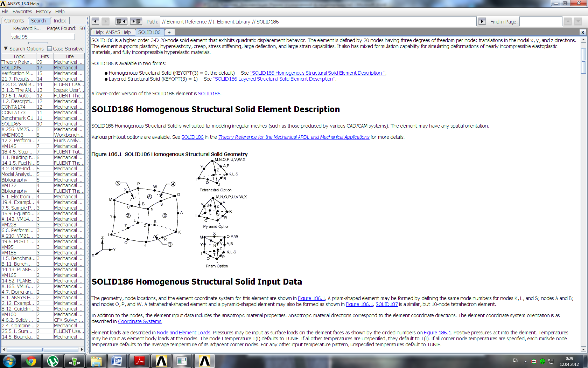
Task: Go back to the previous help page
Action: point(95,21)
